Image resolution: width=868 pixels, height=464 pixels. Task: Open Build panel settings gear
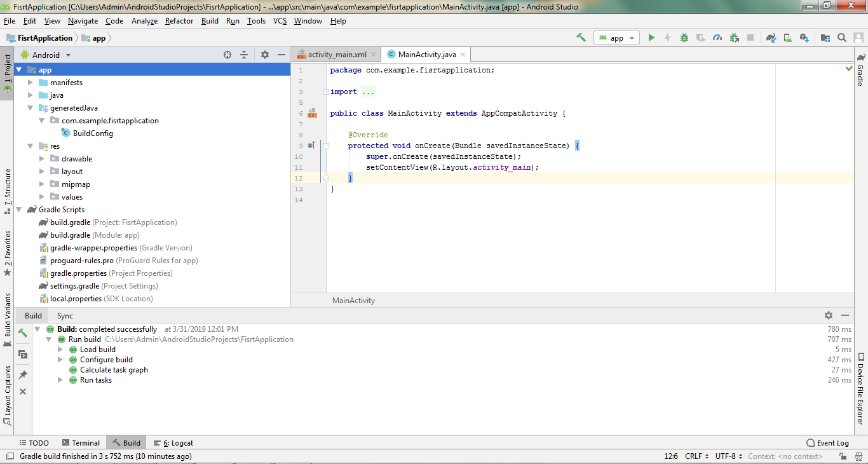(829, 315)
